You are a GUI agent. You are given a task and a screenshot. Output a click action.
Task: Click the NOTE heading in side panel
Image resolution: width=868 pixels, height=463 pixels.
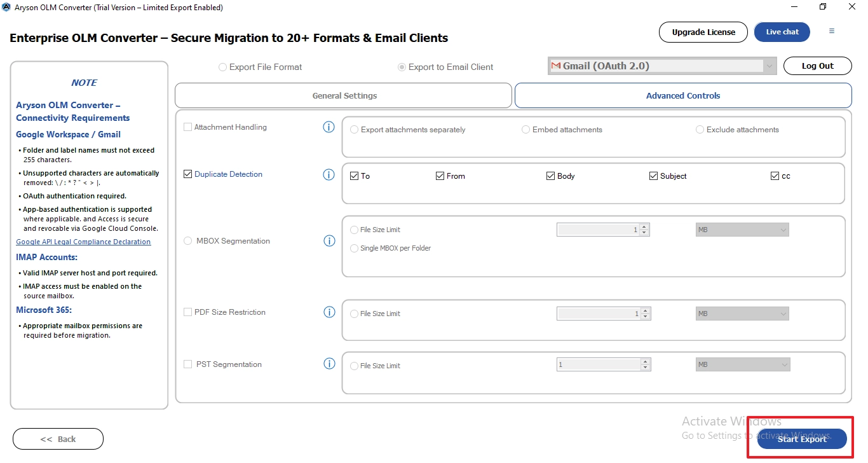(x=84, y=83)
